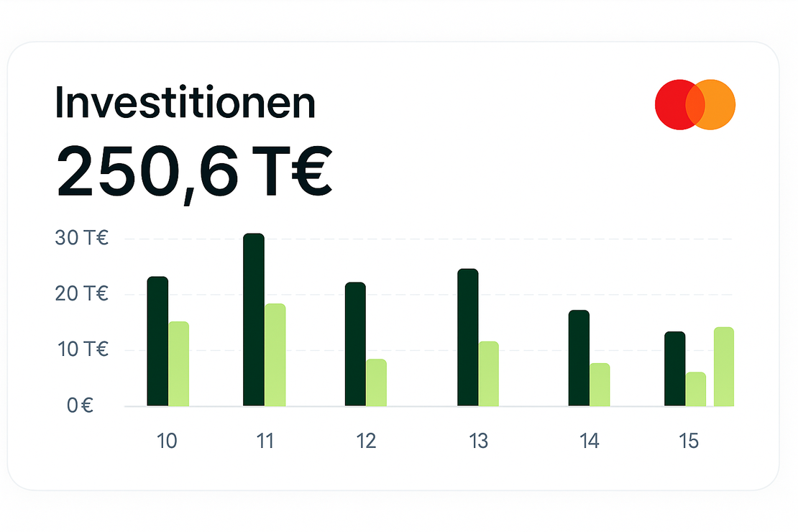The image size is (798, 532).
Task: Click the light green bar for 11
Action: click(x=275, y=355)
